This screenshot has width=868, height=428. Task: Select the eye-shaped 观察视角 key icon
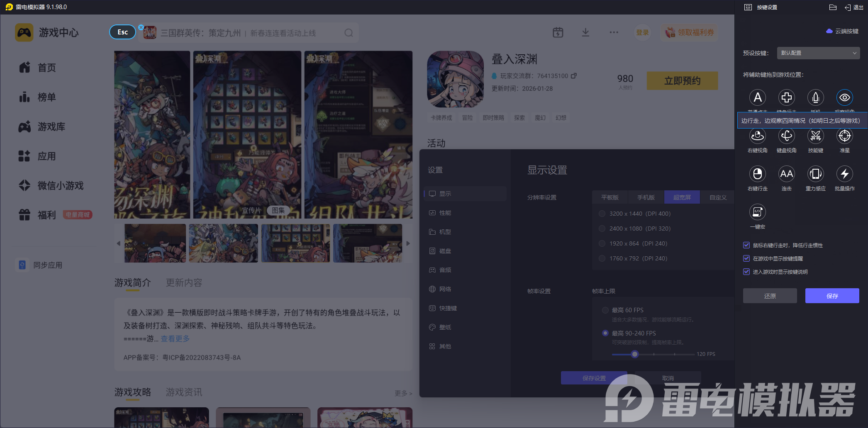click(x=845, y=97)
